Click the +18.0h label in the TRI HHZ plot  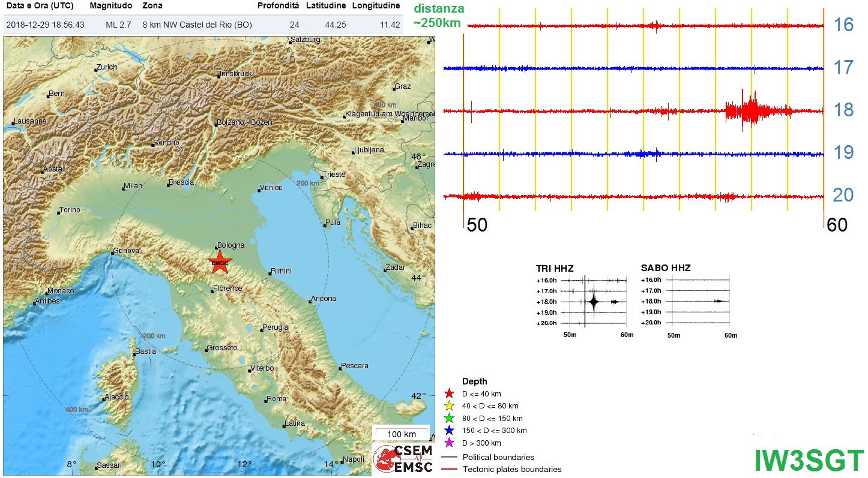pyautogui.click(x=547, y=301)
